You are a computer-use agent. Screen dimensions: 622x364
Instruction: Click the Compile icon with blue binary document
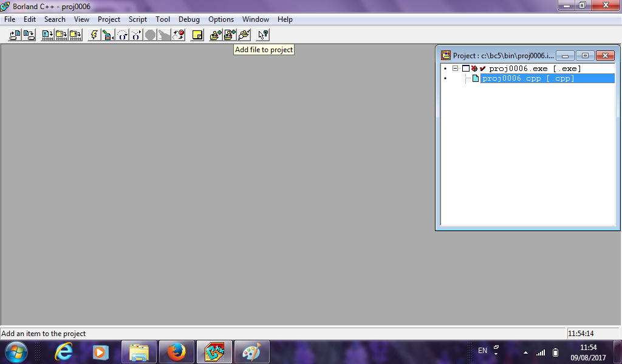click(x=47, y=35)
